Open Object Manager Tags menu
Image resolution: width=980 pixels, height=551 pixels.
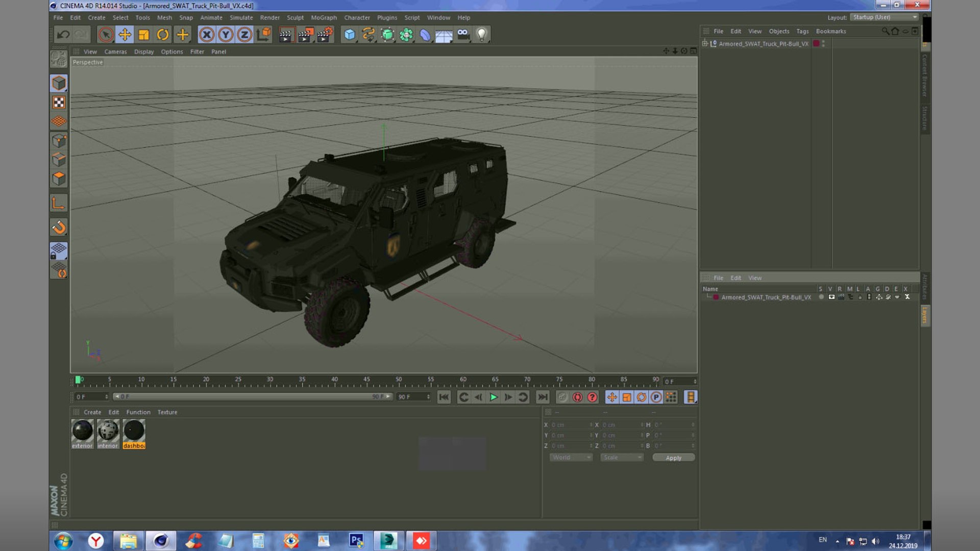(x=802, y=31)
